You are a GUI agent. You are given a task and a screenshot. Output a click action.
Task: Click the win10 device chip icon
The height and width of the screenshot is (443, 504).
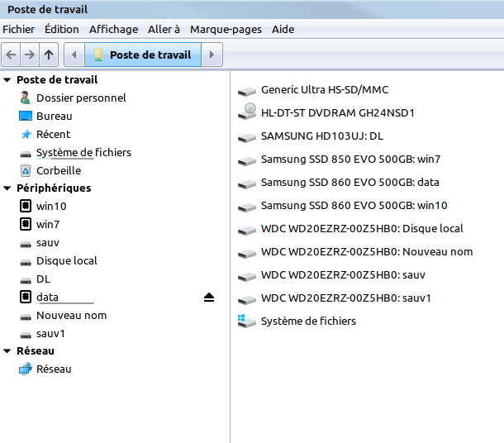click(26, 206)
